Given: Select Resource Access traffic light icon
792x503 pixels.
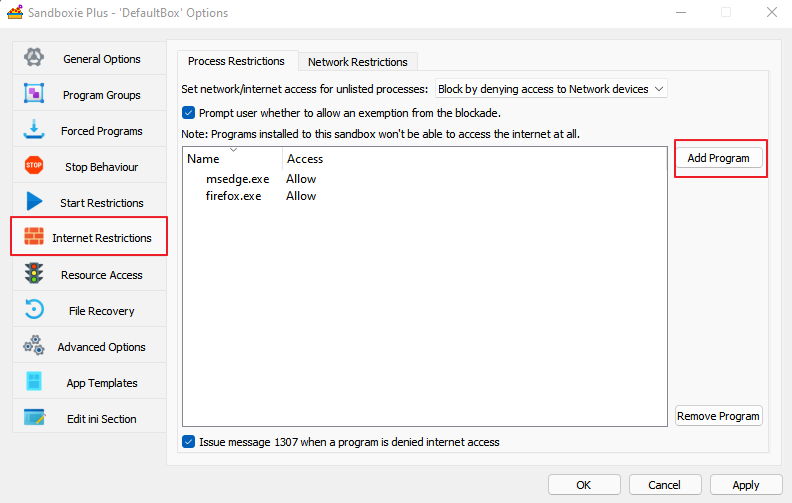Looking at the screenshot, I should pos(34,275).
